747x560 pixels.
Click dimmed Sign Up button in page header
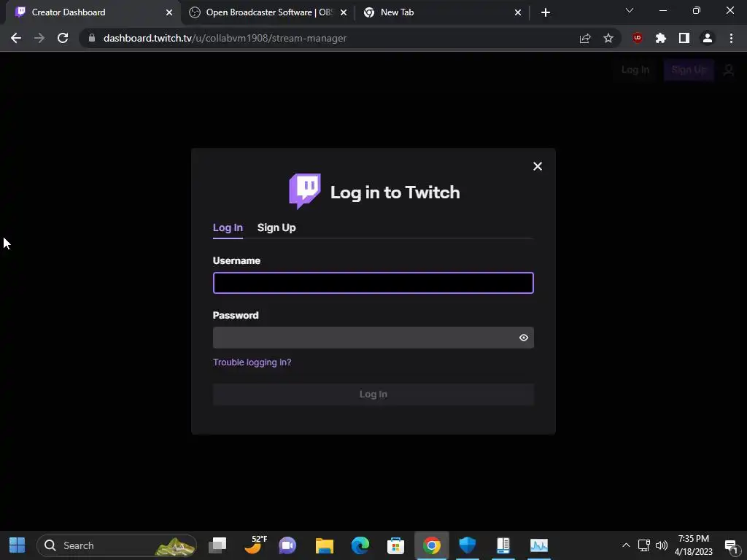pyautogui.click(x=689, y=70)
